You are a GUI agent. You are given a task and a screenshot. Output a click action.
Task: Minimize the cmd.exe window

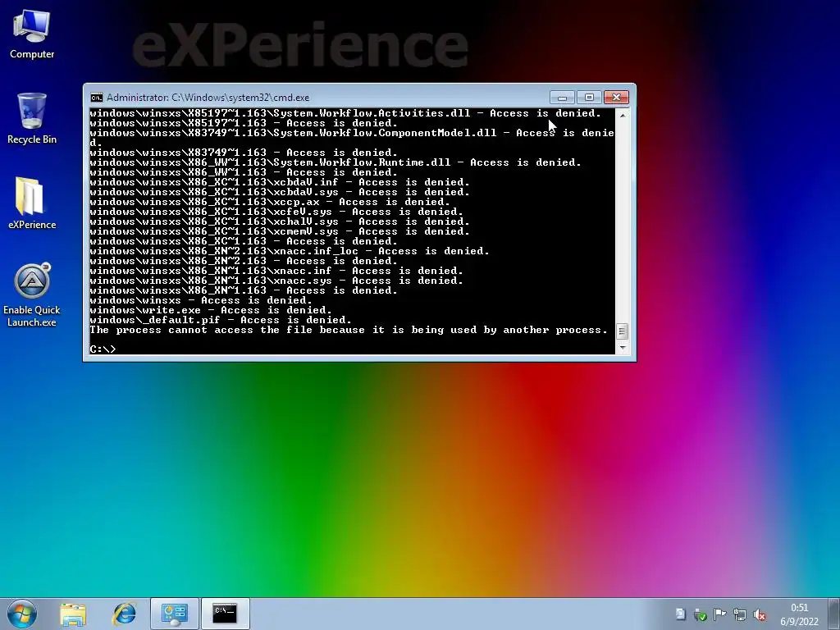click(562, 98)
